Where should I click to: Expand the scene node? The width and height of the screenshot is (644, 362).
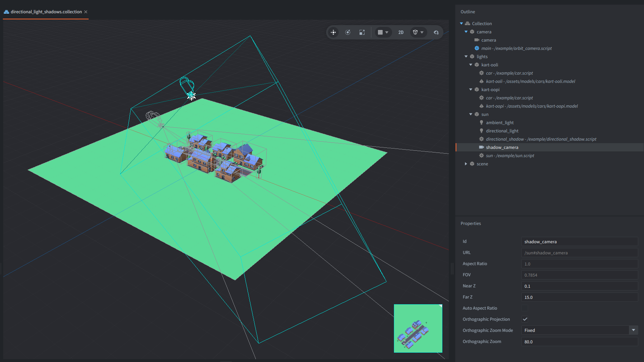click(x=466, y=164)
